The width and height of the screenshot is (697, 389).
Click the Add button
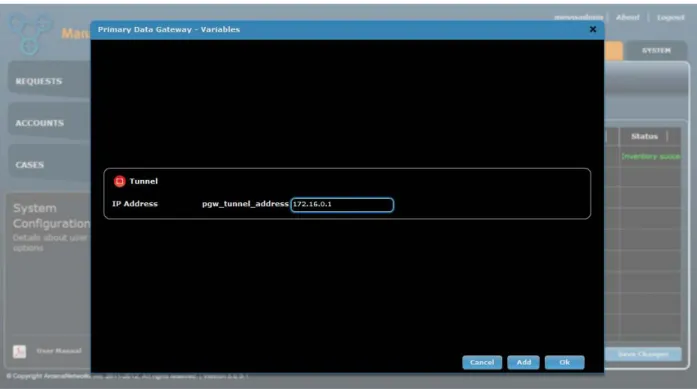pos(523,362)
